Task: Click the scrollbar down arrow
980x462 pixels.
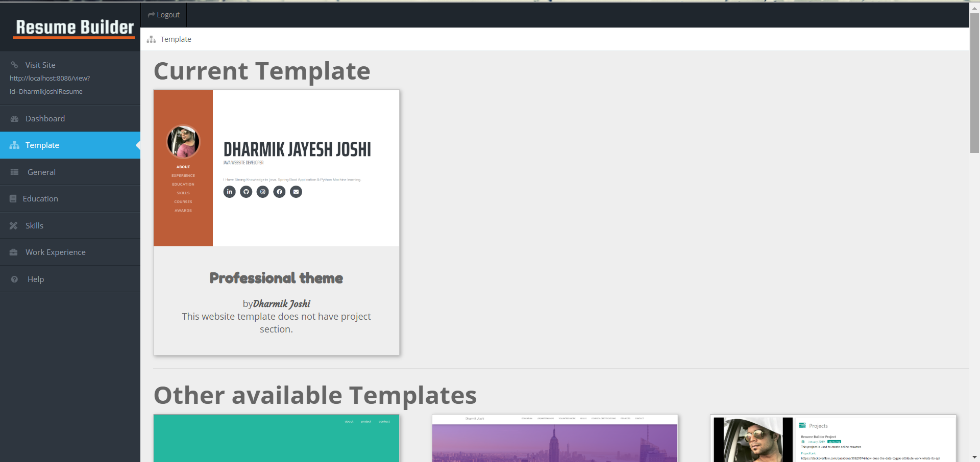Action: click(x=974, y=457)
